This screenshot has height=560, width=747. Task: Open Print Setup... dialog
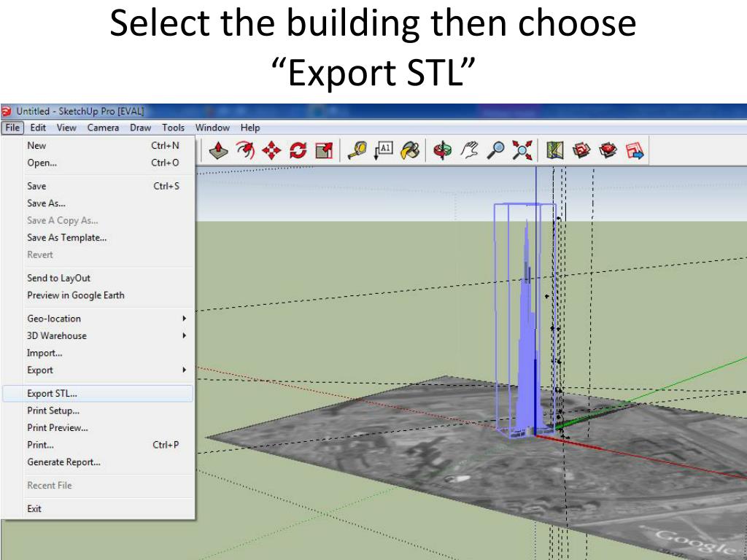click(x=98, y=411)
